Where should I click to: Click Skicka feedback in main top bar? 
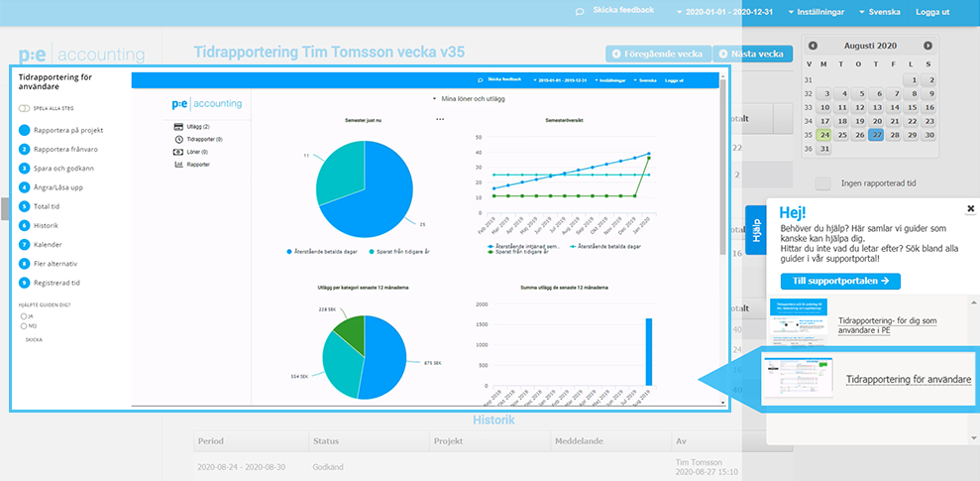(623, 11)
